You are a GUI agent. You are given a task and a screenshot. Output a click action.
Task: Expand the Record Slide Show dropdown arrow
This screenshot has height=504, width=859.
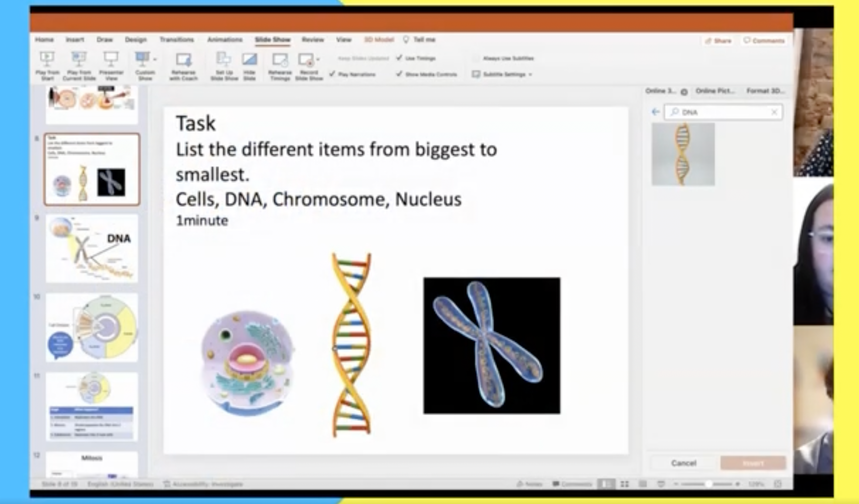tap(318, 59)
